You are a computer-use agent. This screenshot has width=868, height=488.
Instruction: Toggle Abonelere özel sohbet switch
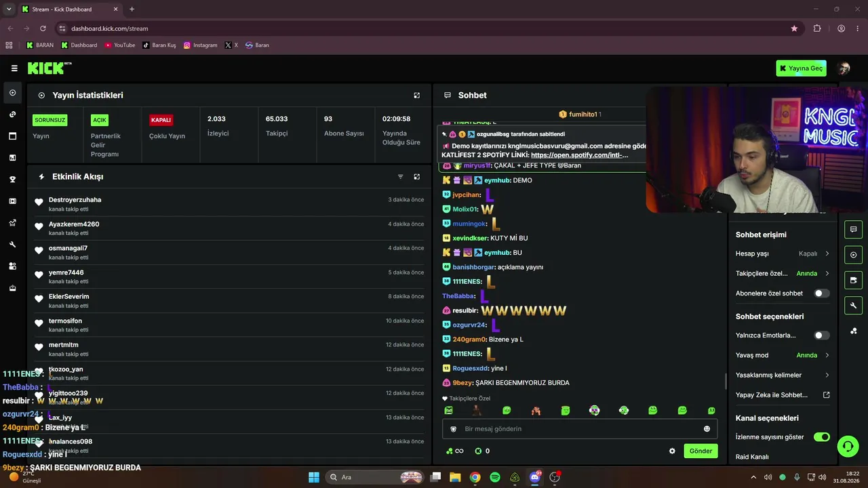pyautogui.click(x=821, y=293)
